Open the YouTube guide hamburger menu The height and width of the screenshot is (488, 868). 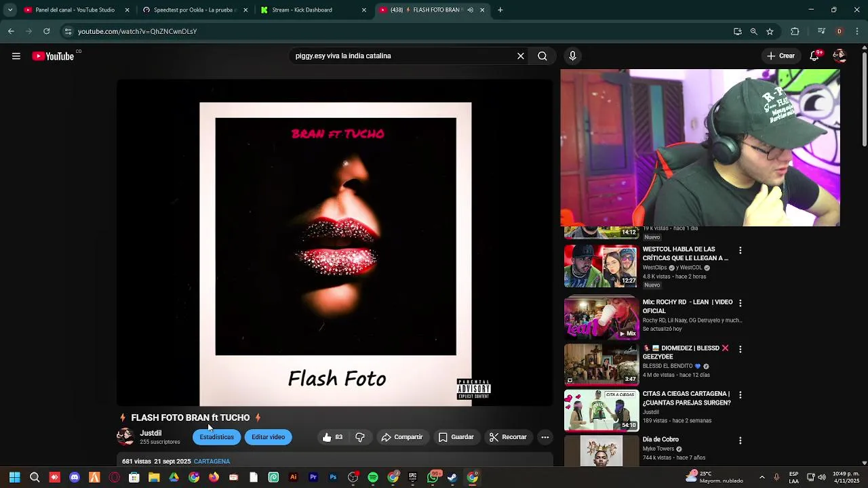click(x=16, y=56)
